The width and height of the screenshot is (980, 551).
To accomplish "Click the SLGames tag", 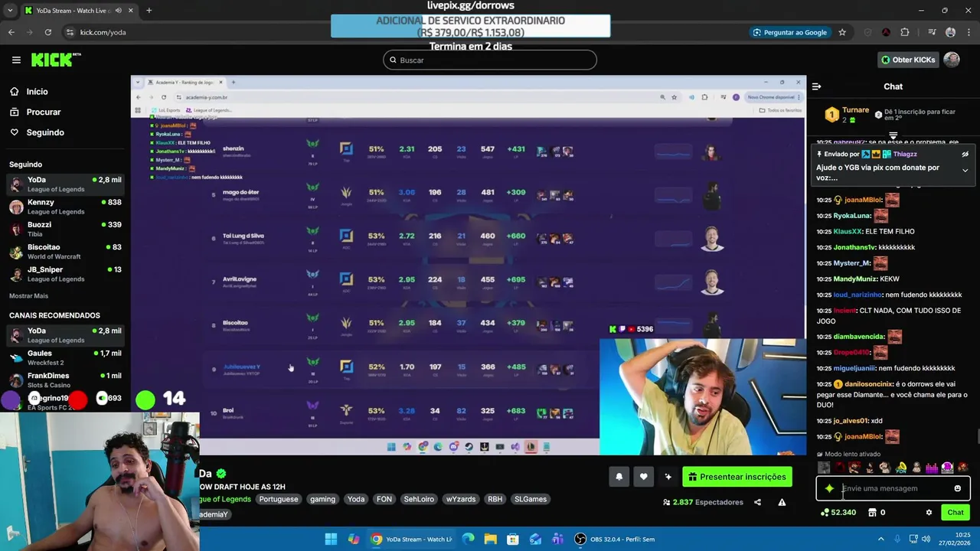I will (531, 499).
